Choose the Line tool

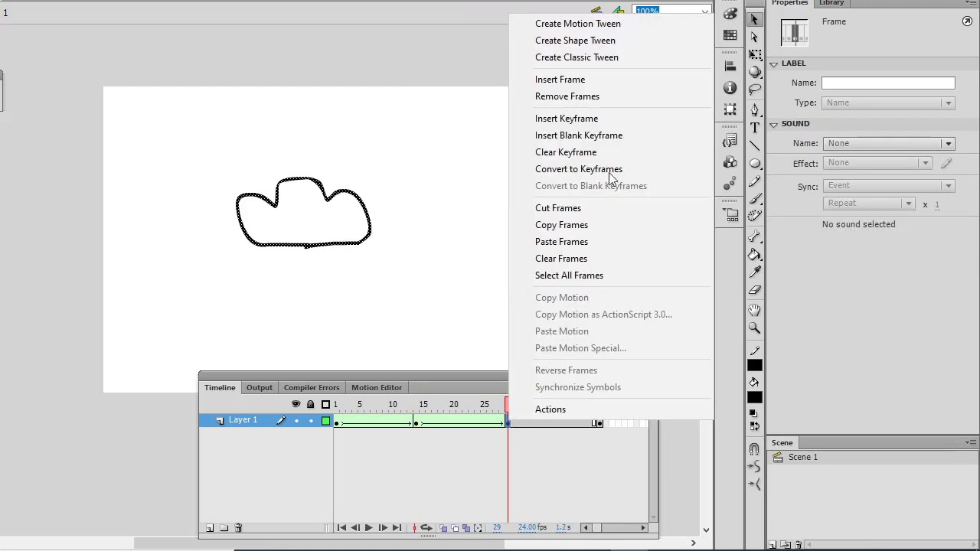(755, 145)
